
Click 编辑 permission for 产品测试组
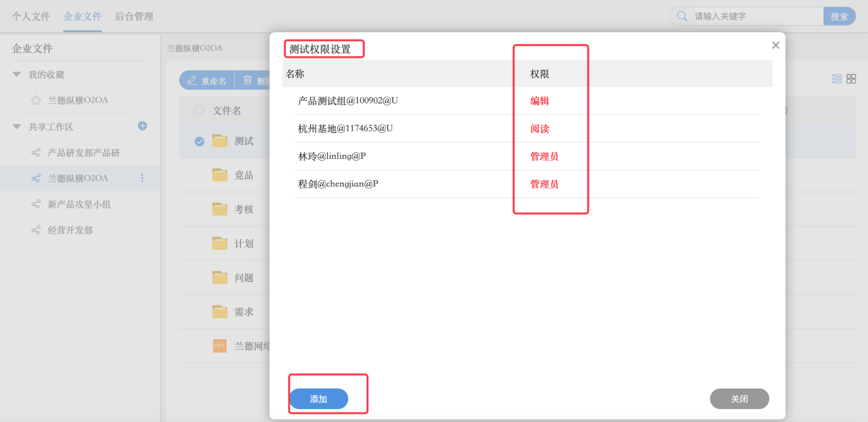(540, 101)
